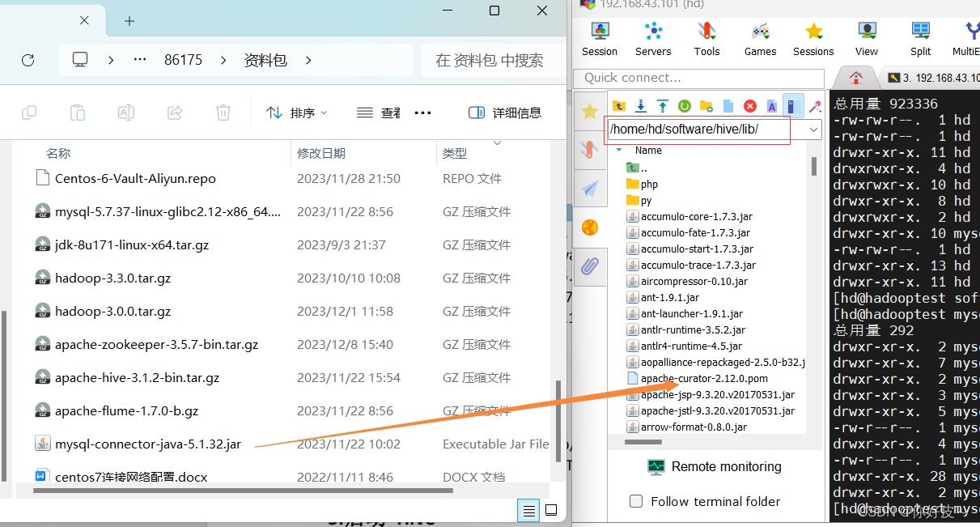Refresh the remote SFTP file listing

[x=684, y=106]
